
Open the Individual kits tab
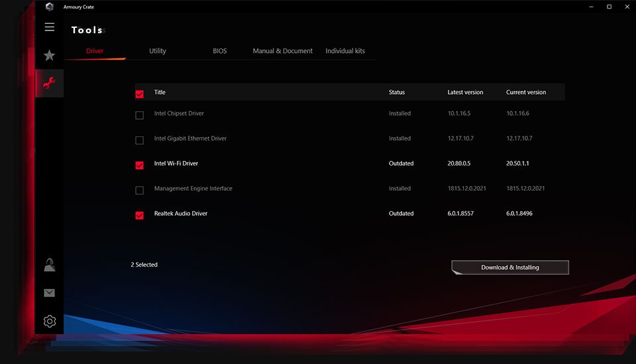[x=345, y=51]
